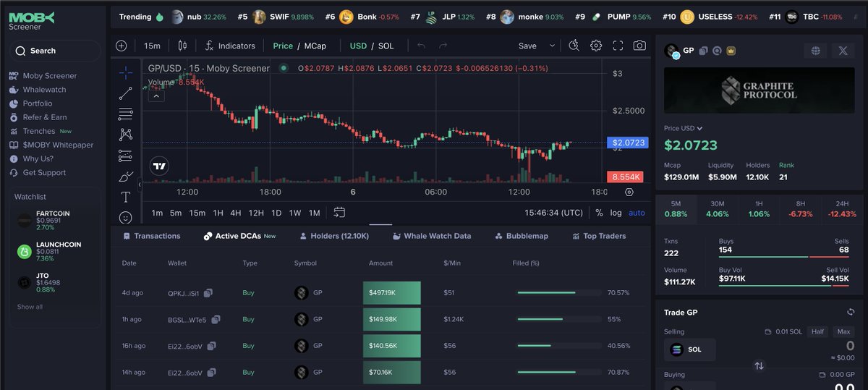Viewport: 868px width, 390px height.
Task: Select the 4H chart range
Action: [x=235, y=213]
